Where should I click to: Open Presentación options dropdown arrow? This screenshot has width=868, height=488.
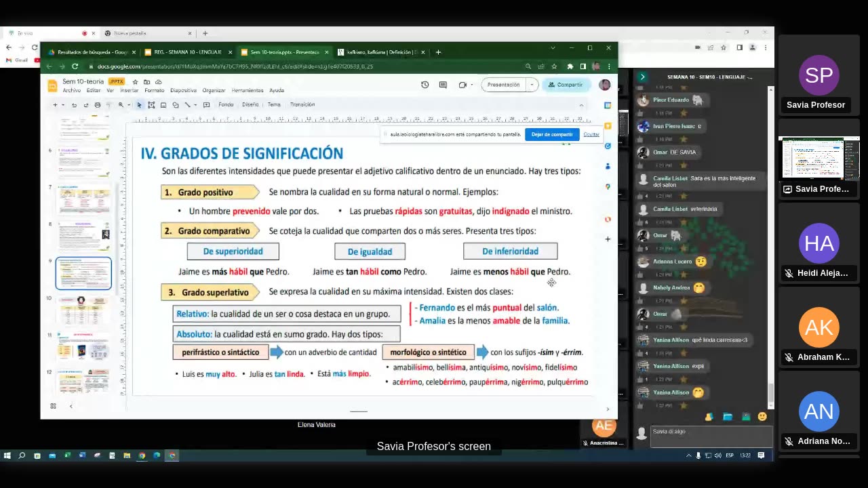click(x=532, y=85)
